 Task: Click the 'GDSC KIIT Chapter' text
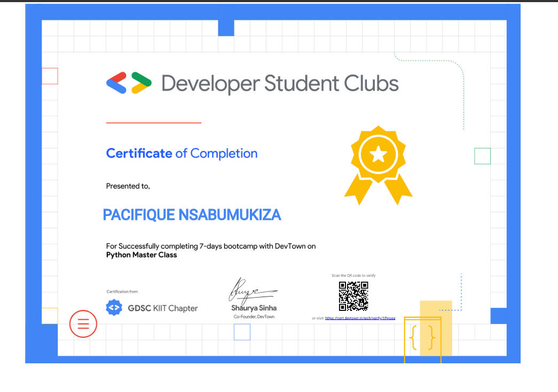click(163, 308)
